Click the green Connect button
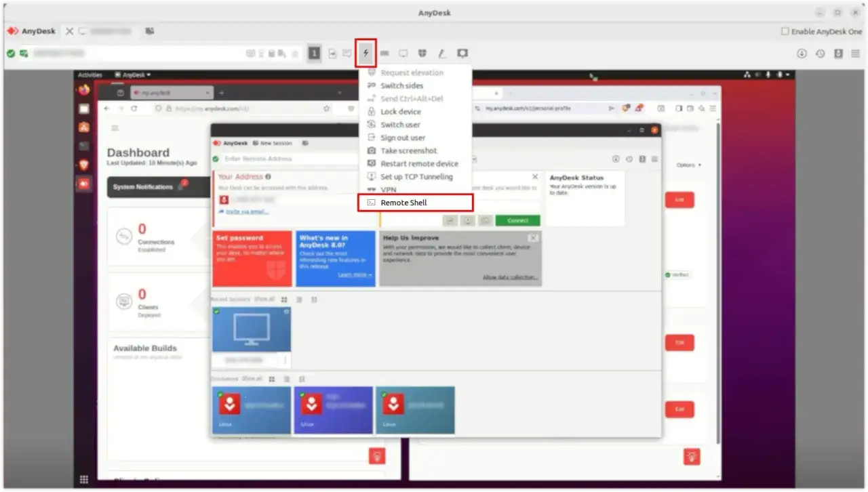 tap(517, 220)
